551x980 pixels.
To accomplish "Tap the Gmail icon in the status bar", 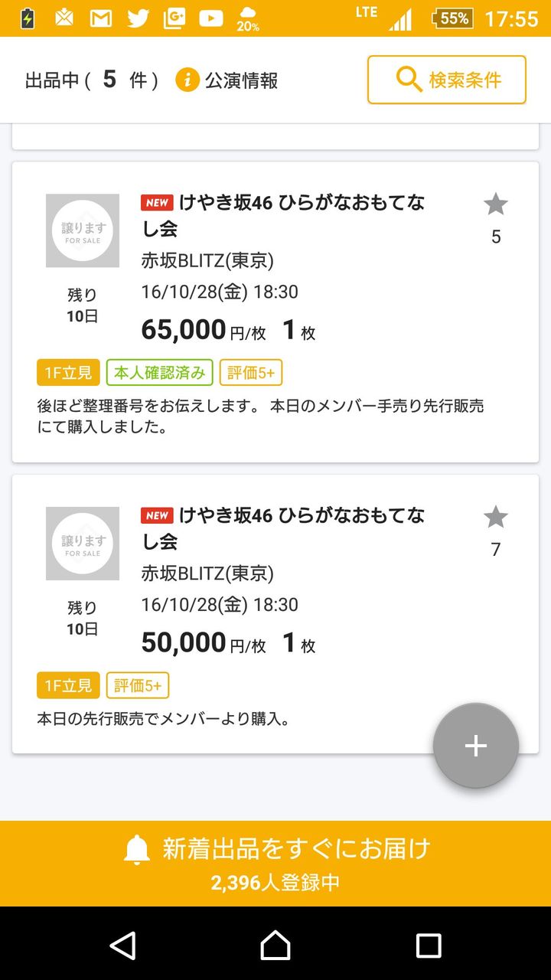I will point(101,18).
